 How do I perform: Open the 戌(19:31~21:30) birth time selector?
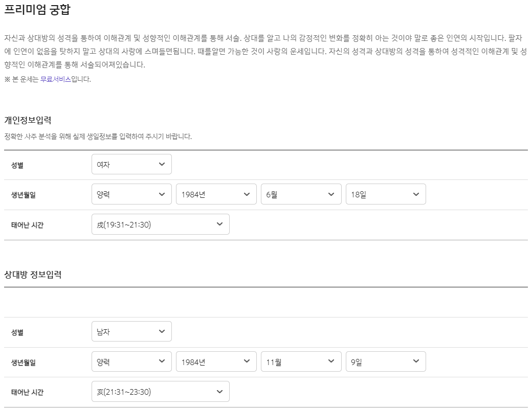click(x=160, y=224)
